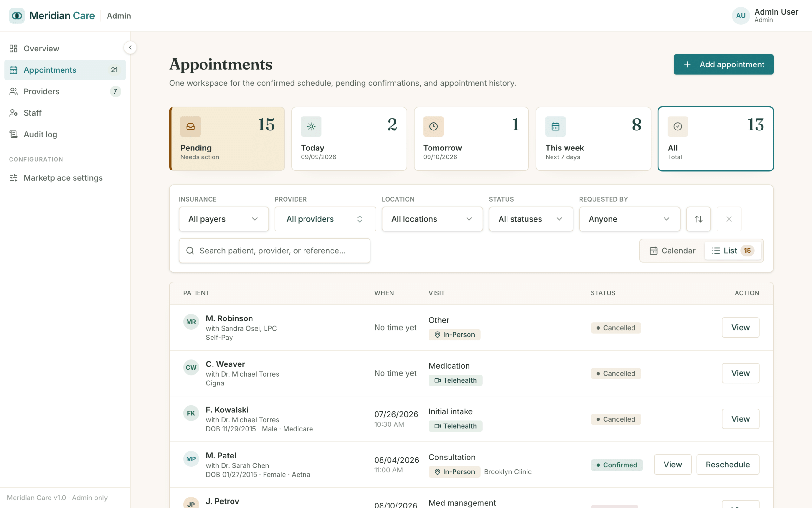The width and height of the screenshot is (812, 508).
Task: Click the Today card sun icon
Action: [311, 126]
